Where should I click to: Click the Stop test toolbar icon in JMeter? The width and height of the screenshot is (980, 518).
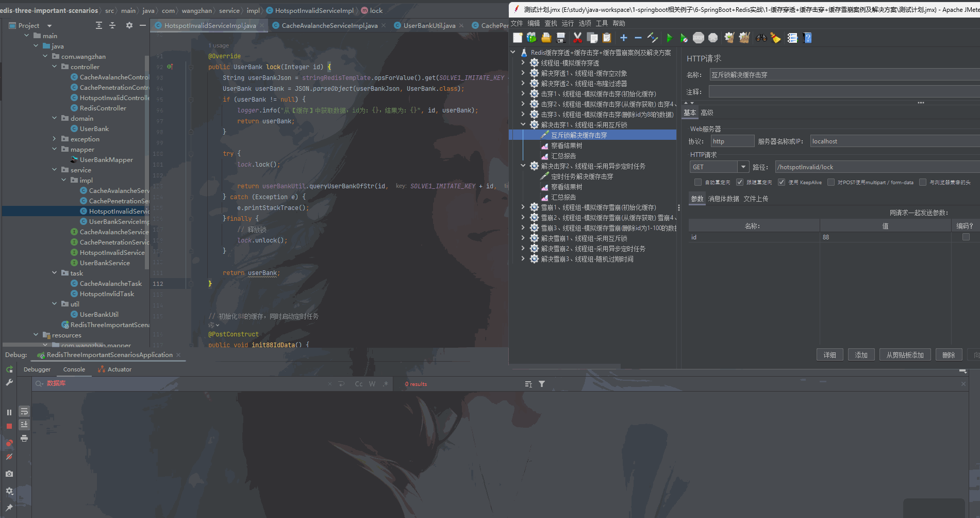coord(698,37)
